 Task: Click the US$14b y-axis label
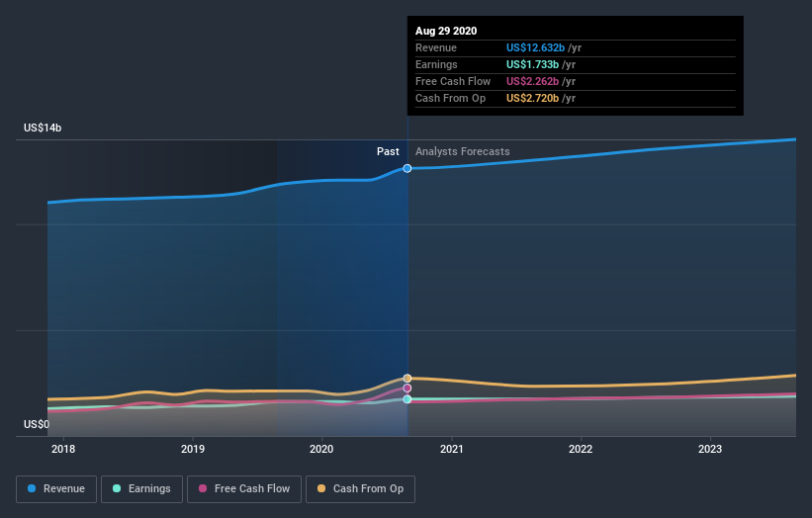pyautogui.click(x=43, y=128)
